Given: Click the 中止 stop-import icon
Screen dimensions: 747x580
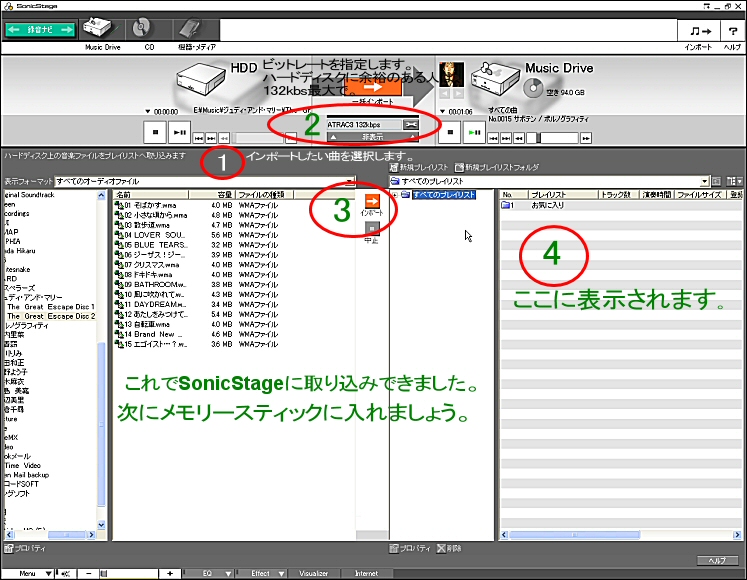Looking at the screenshot, I should pyautogui.click(x=373, y=232).
